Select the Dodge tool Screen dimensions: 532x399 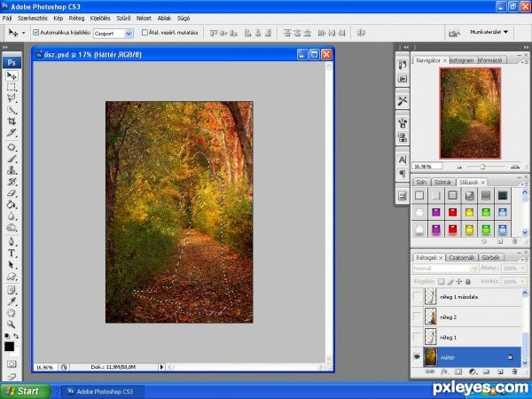click(12, 227)
